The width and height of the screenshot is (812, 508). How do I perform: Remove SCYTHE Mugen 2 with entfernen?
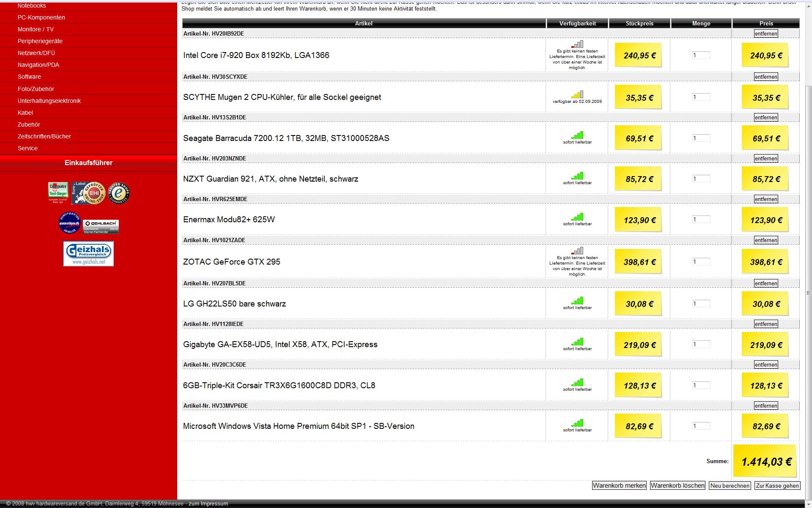(766, 77)
